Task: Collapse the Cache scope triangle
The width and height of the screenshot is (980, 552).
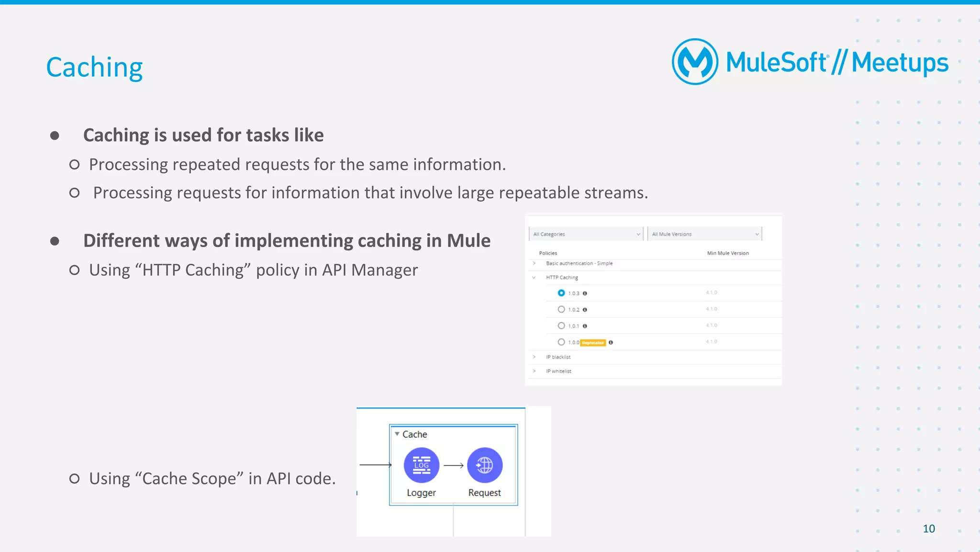Action: coord(397,434)
